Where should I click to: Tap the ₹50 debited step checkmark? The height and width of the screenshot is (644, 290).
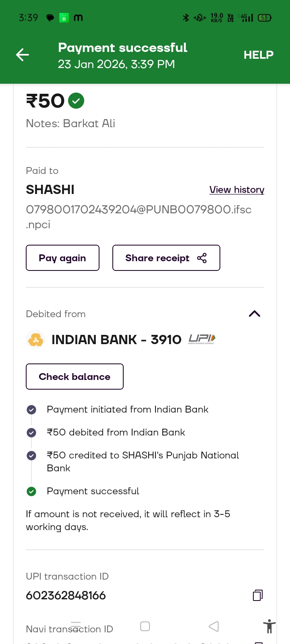pos(31,433)
